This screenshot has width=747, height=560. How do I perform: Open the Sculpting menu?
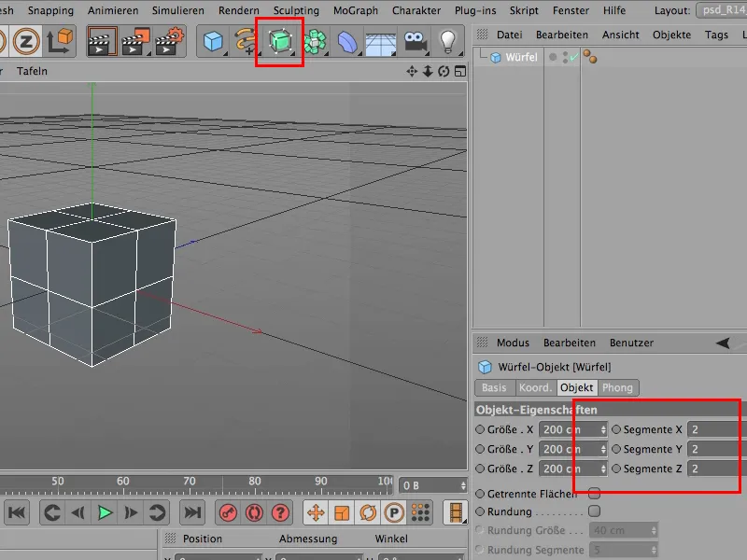296,10
